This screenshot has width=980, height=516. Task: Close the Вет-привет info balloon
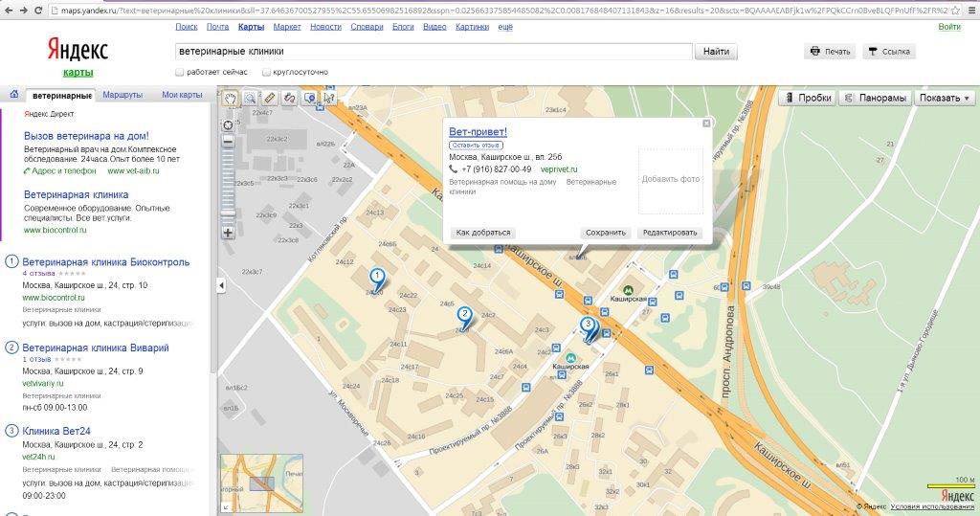tap(706, 123)
